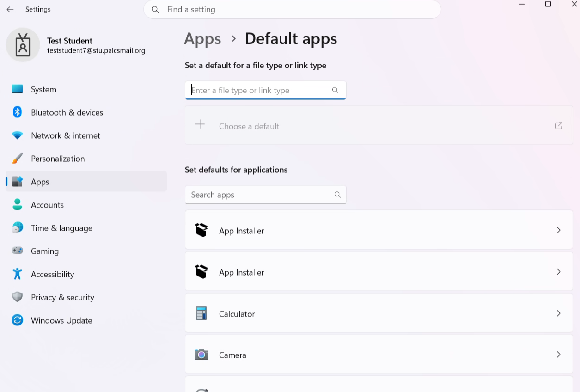Click the back arrow in Settings
Viewport: 580px width, 392px height.
[10, 9]
